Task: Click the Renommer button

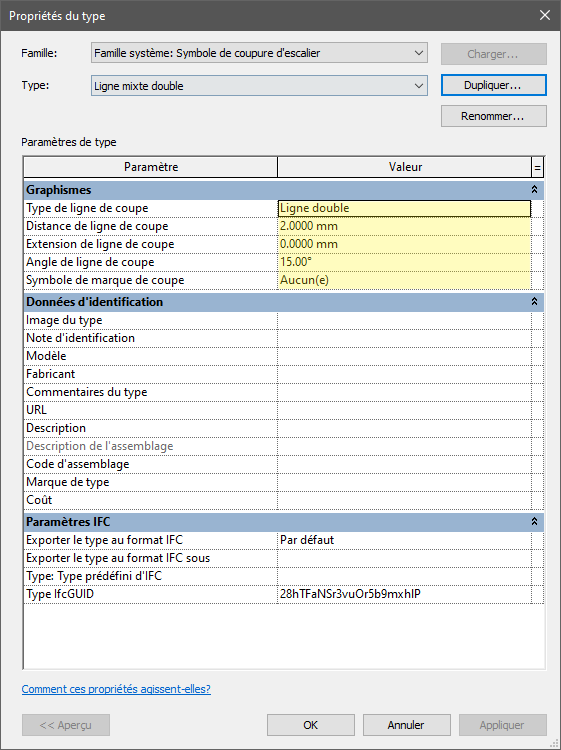Action: [x=494, y=116]
